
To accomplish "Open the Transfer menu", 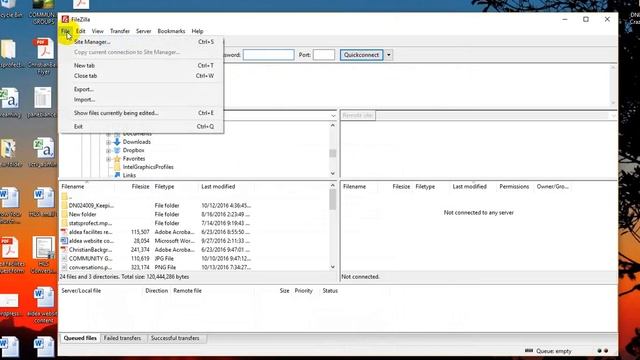I will click(x=120, y=31).
